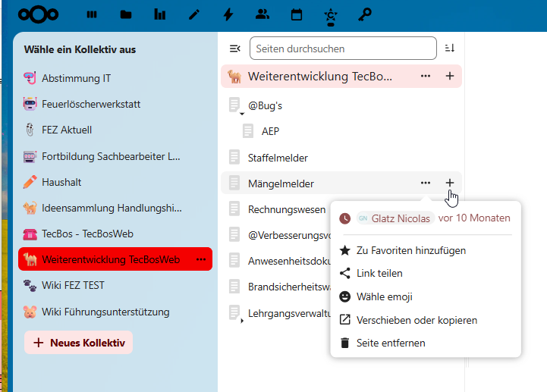Click the 'vor 10 Monaten' timestamp
Screen dimensions: 547x392
coord(474,218)
